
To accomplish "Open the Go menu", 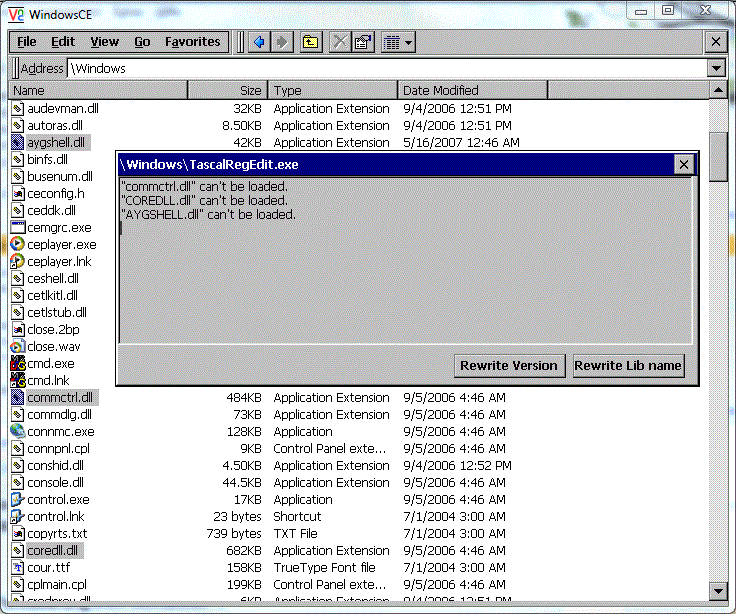I will (142, 42).
